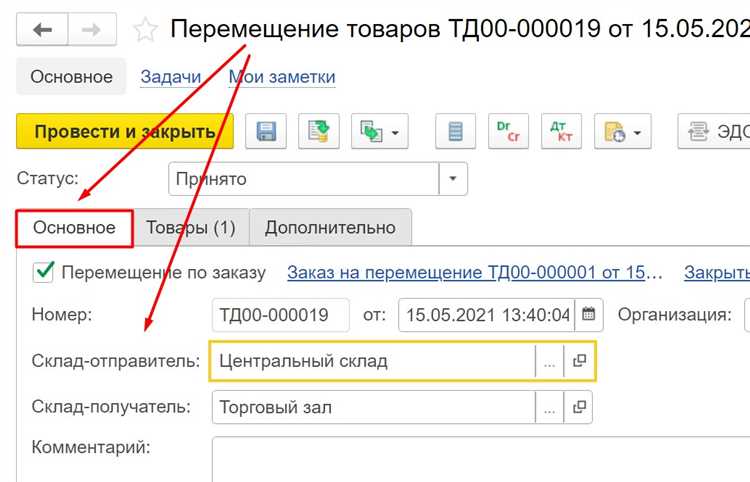
Task: Click the Номер field ТД00-000019
Action: point(281,315)
